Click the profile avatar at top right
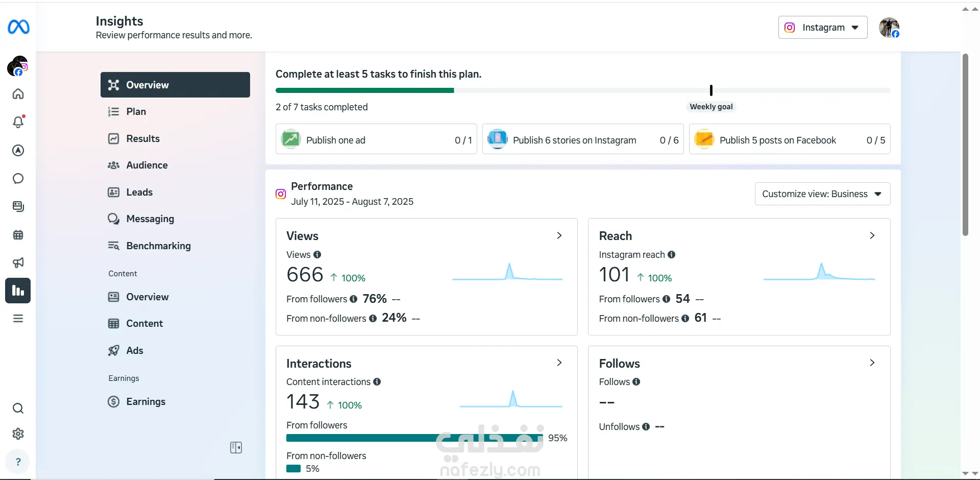 tap(889, 28)
